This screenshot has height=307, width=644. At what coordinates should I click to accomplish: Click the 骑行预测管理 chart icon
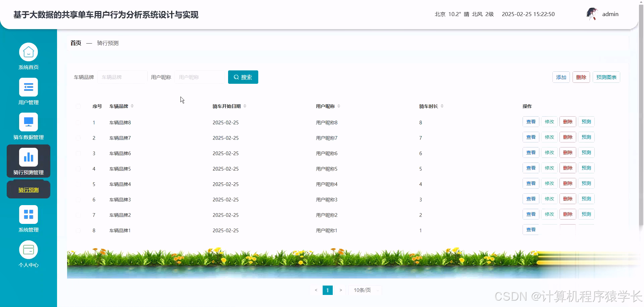29,157
